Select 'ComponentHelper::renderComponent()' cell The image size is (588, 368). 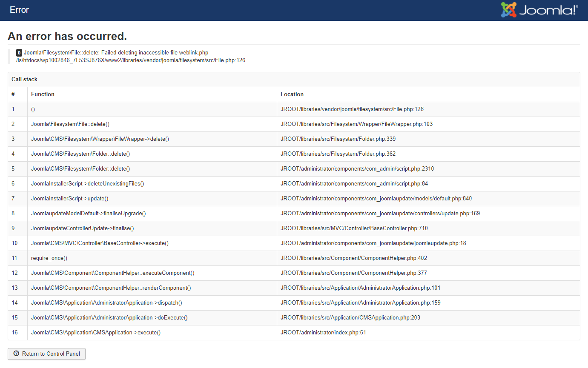(152, 288)
